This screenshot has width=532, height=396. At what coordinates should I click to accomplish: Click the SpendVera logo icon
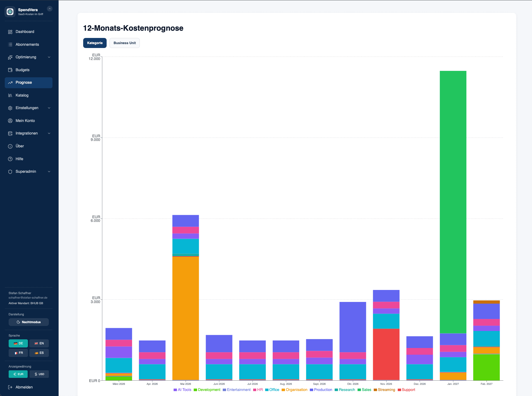coord(10,12)
